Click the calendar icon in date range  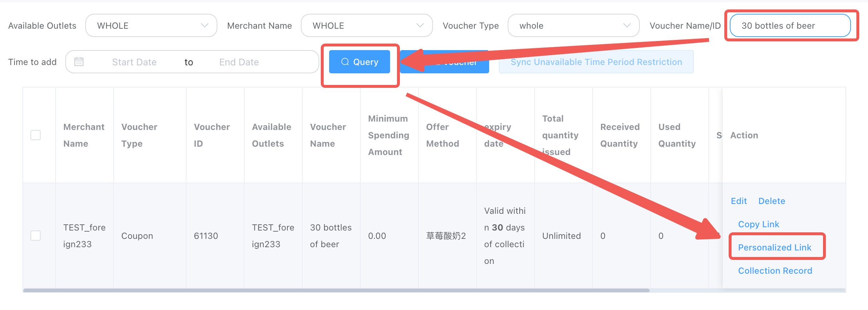pos(79,62)
